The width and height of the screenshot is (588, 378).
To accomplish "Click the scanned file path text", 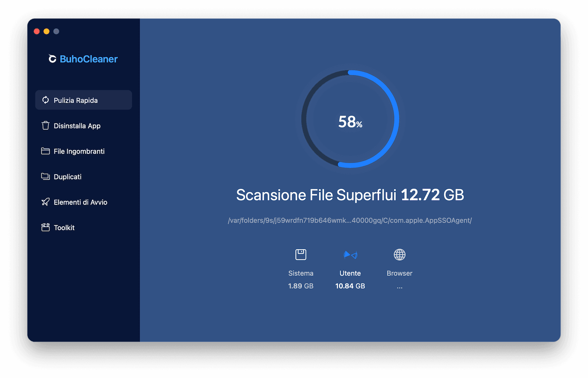I will click(x=350, y=220).
